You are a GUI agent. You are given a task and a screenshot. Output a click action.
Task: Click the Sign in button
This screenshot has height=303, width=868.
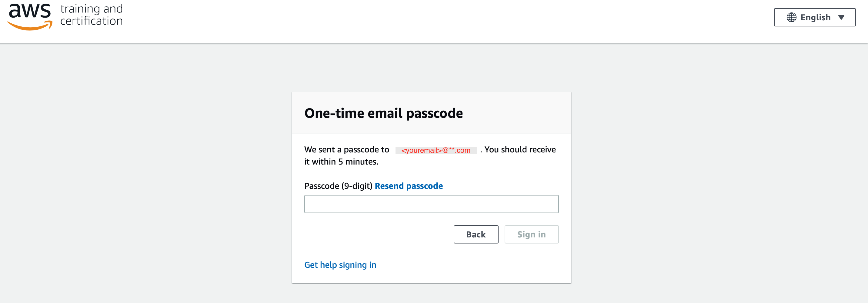[531, 234]
